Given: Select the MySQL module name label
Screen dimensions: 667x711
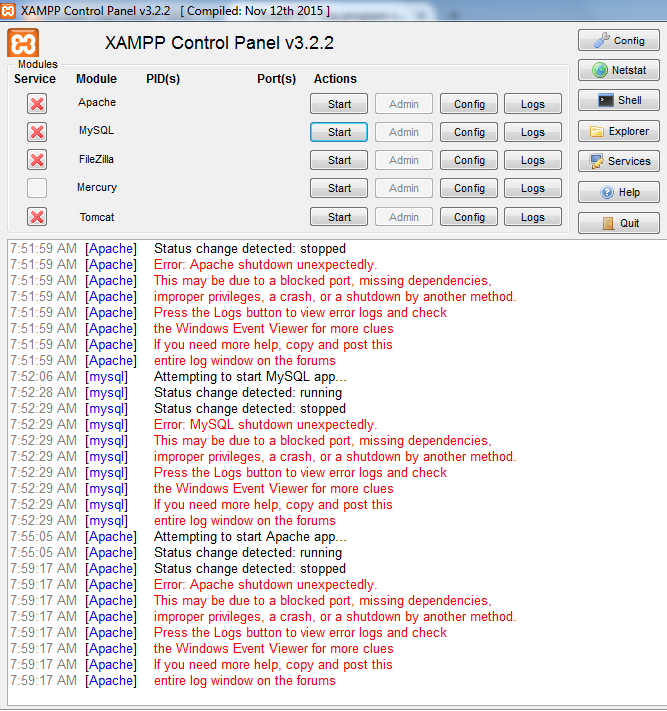Looking at the screenshot, I should tap(97, 131).
